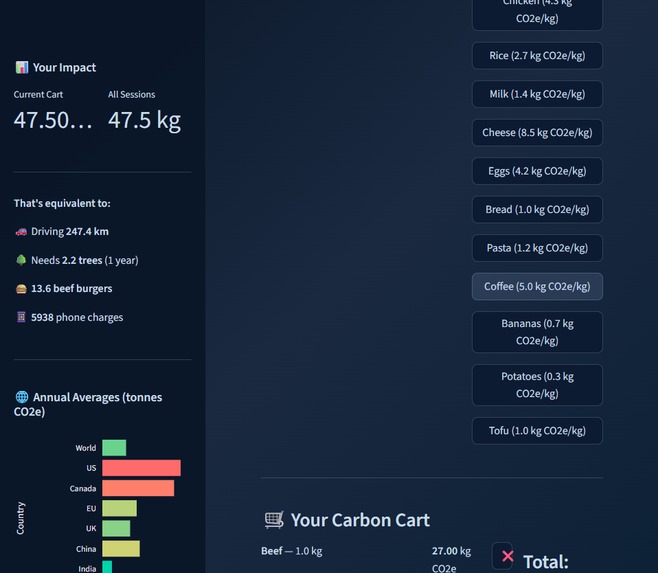Viewport: 658px width, 573px height.
Task: Click the phone icon beside phone charges
Action: [21, 317]
